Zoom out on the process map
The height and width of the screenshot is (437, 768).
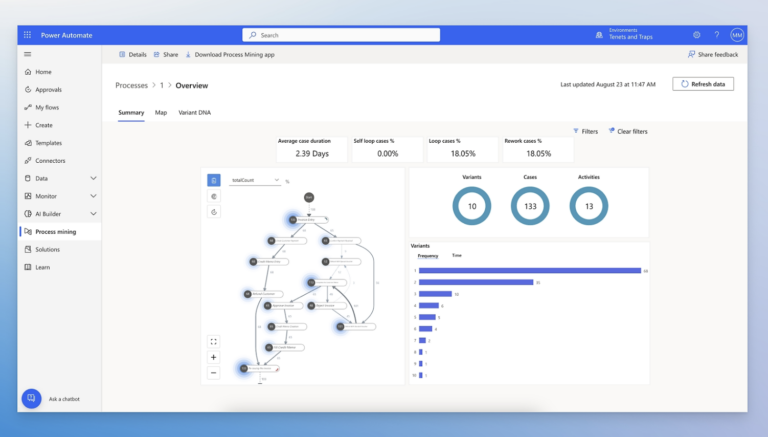point(213,372)
